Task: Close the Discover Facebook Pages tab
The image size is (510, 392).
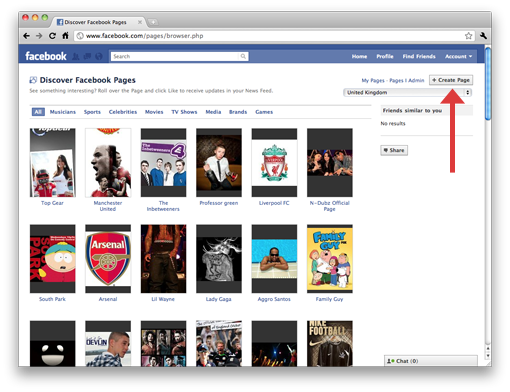Action: [x=140, y=22]
